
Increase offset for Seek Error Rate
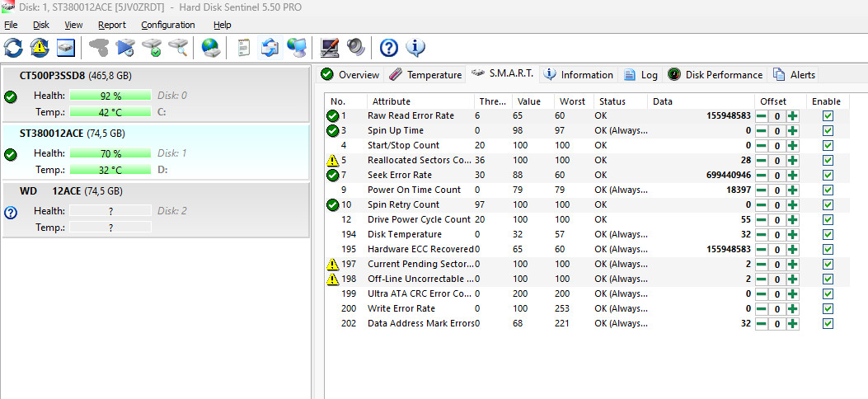pos(792,176)
